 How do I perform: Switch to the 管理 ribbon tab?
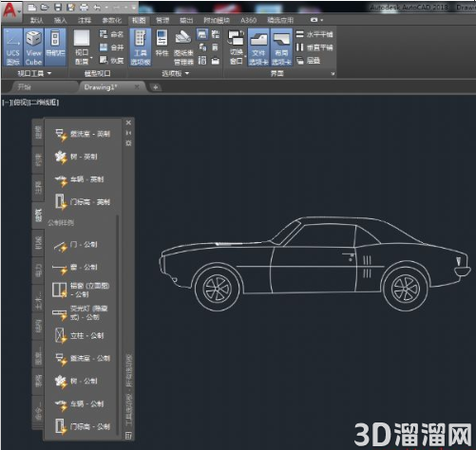(162, 21)
